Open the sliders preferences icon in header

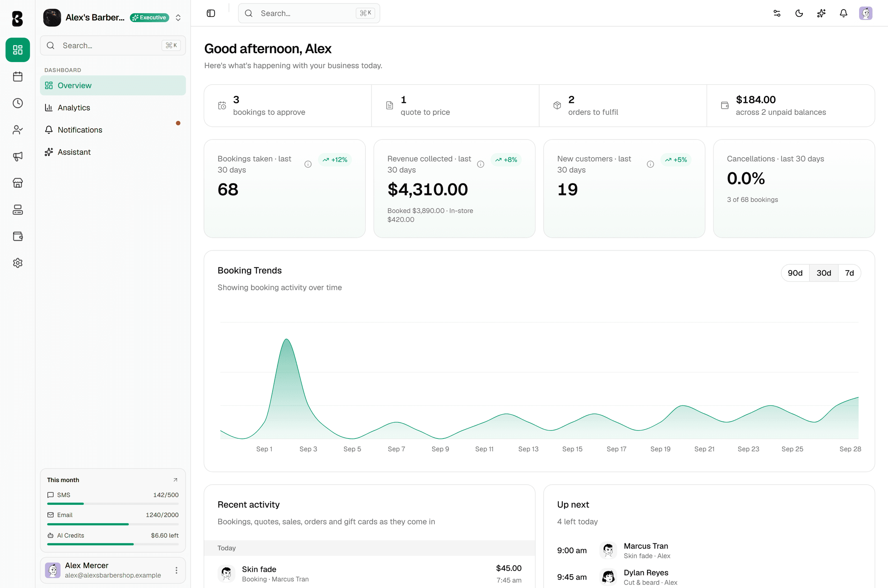[777, 13]
